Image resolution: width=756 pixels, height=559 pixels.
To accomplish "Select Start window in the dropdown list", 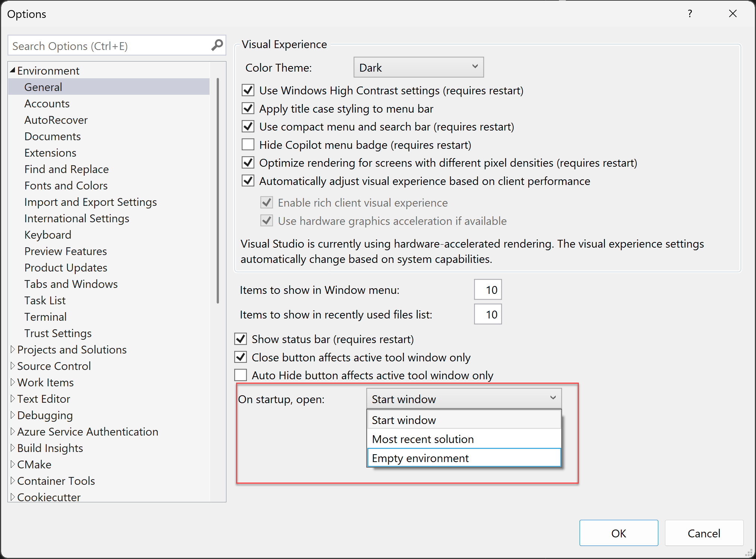I will coord(404,420).
